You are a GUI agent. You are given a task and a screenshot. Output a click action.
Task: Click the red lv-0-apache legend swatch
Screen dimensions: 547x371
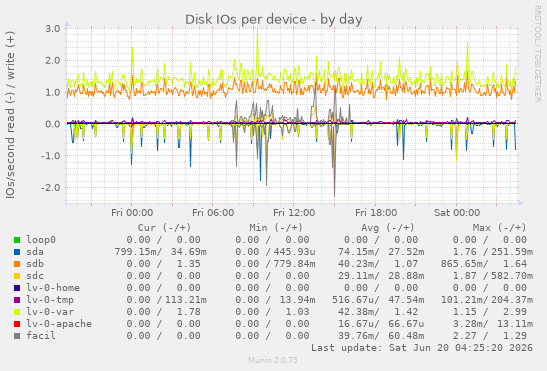click(17, 324)
